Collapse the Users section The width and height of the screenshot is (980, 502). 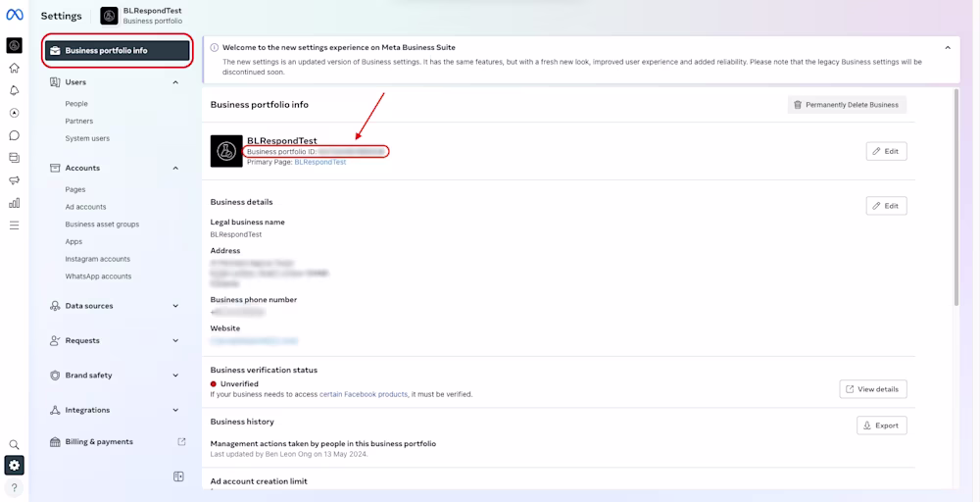coord(175,82)
